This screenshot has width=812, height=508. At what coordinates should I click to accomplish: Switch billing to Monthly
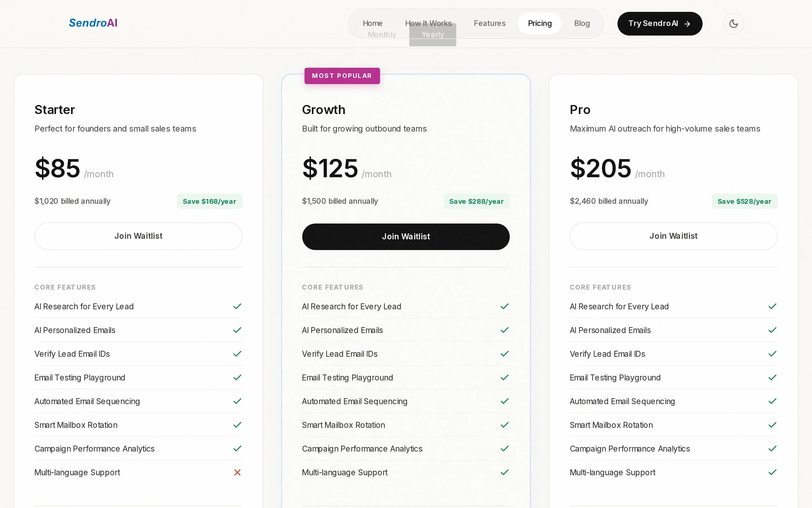pyautogui.click(x=382, y=35)
